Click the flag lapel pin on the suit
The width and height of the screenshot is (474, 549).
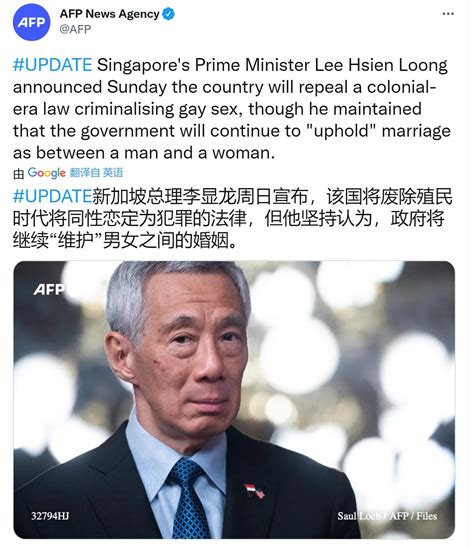tap(254, 491)
